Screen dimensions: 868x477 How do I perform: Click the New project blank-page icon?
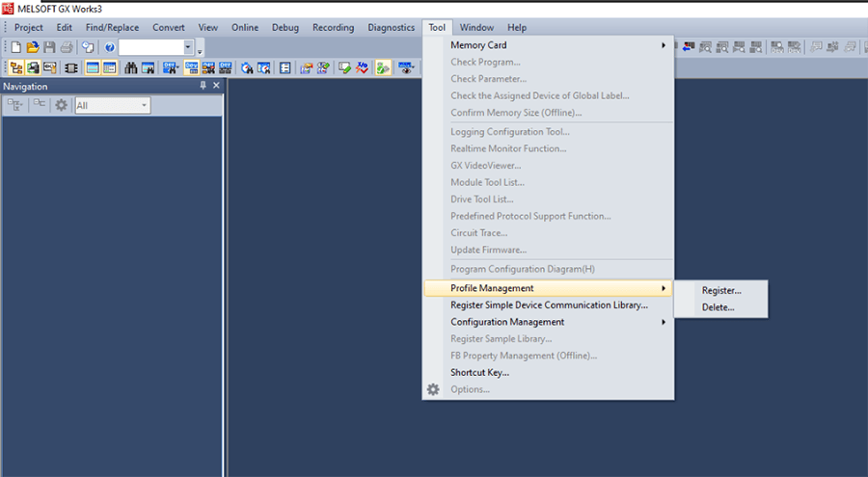point(16,47)
